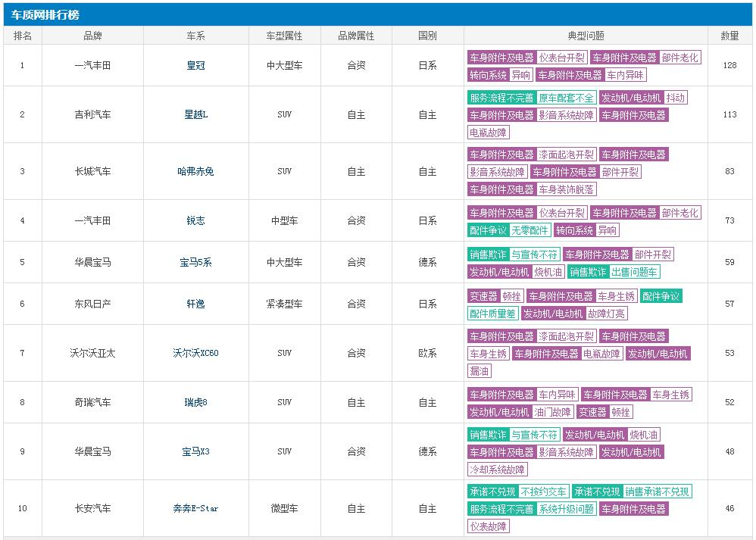Open the 宝马5系 series link
The height and width of the screenshot is (540, 756).
195,262
